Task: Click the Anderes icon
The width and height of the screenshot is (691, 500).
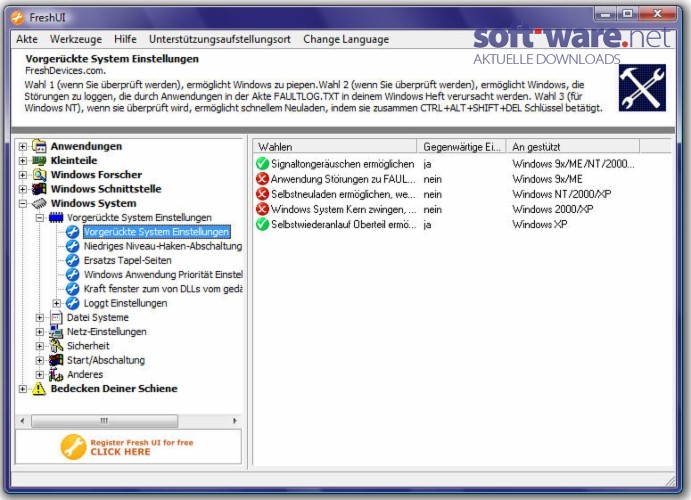Action: tap(56, 374)
